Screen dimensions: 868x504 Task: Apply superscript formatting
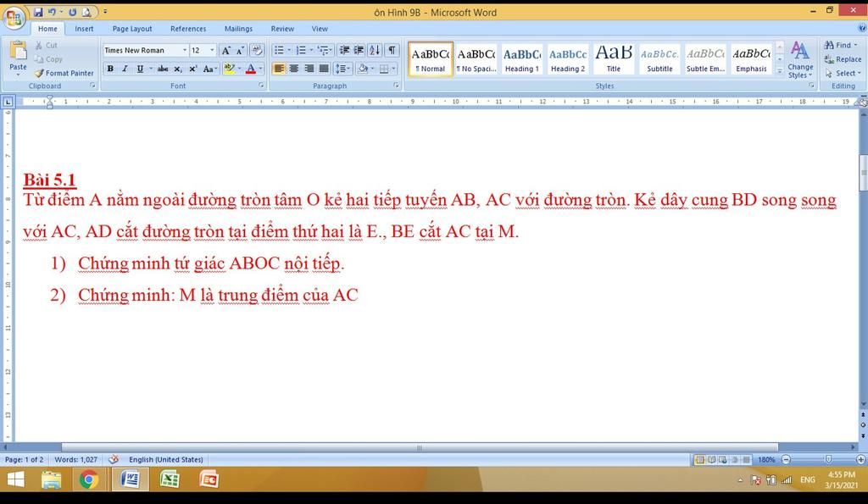click(x=192, y=69)
